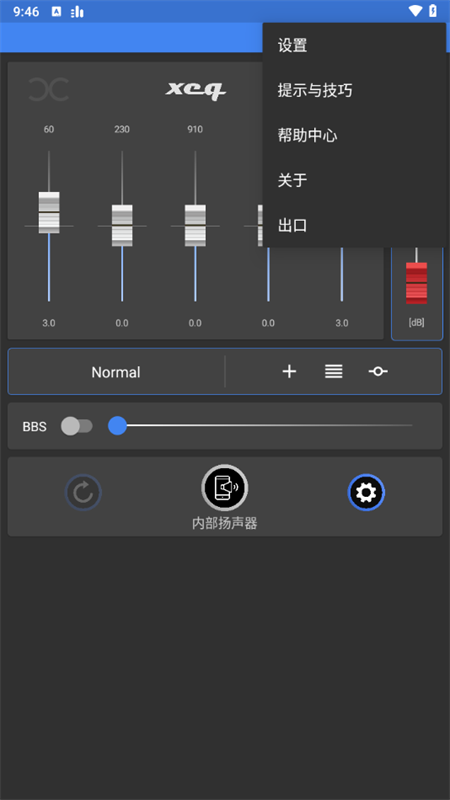
Task: Tap 出口 to exit the app
Action: point(354,225)
